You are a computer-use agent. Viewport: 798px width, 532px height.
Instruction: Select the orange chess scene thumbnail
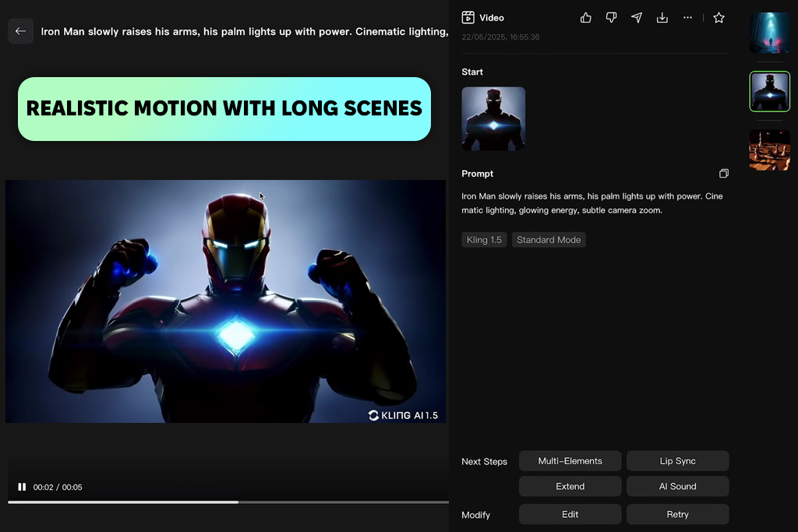point(769,150)
